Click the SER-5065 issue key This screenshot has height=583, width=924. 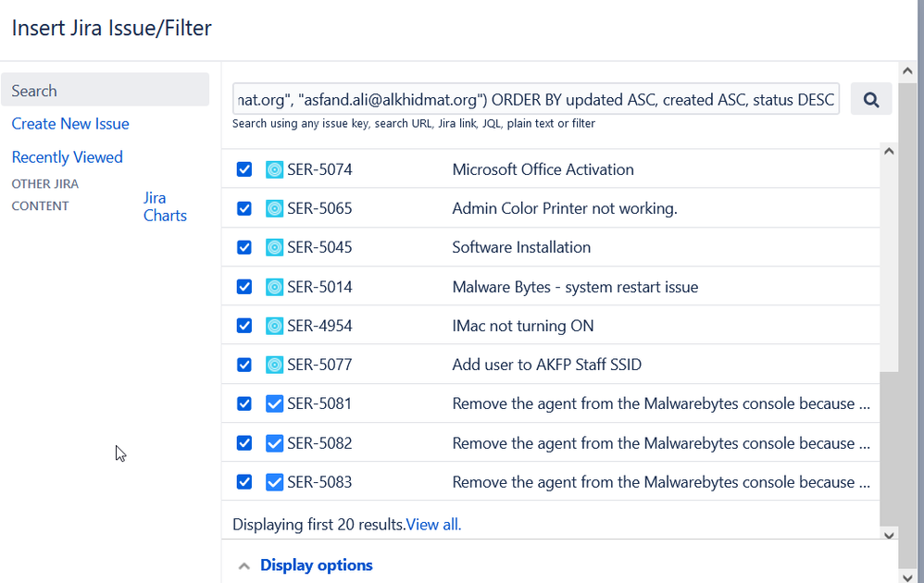pos(319,208)
